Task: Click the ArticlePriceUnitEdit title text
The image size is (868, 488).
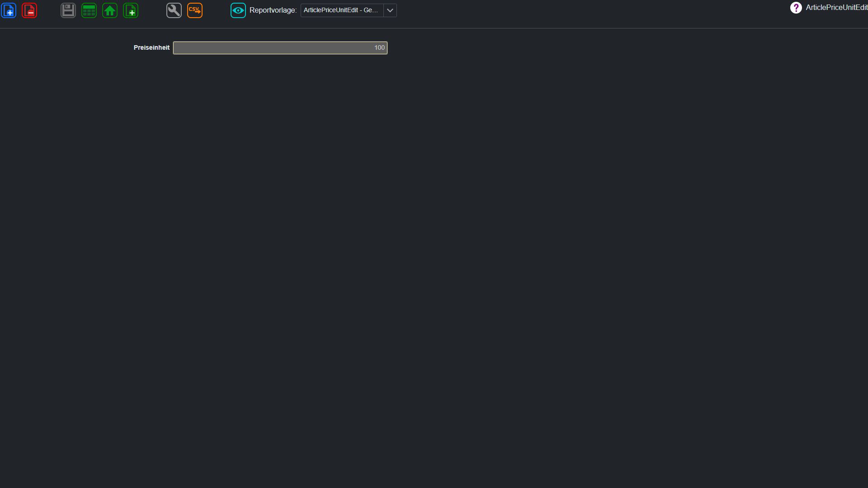Action: 836,8
